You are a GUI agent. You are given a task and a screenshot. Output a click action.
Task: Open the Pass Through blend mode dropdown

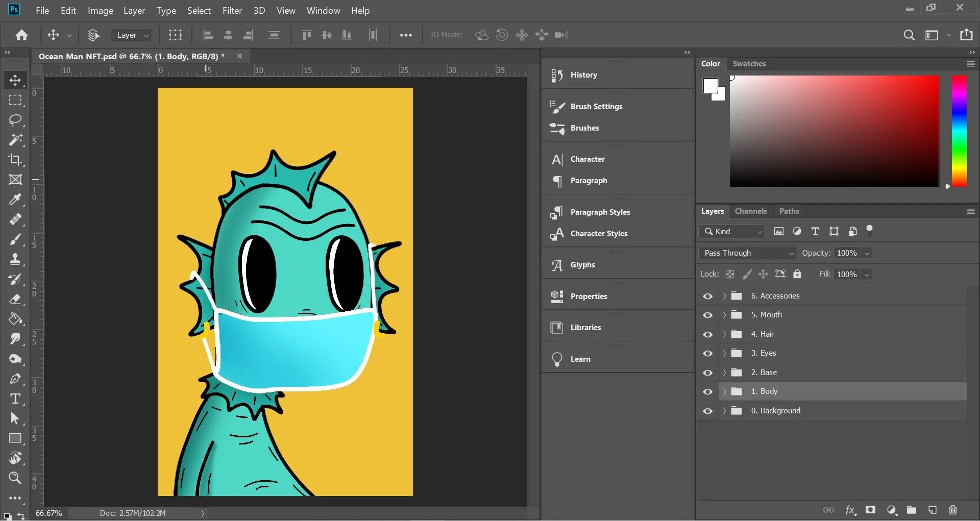[747, 253]
